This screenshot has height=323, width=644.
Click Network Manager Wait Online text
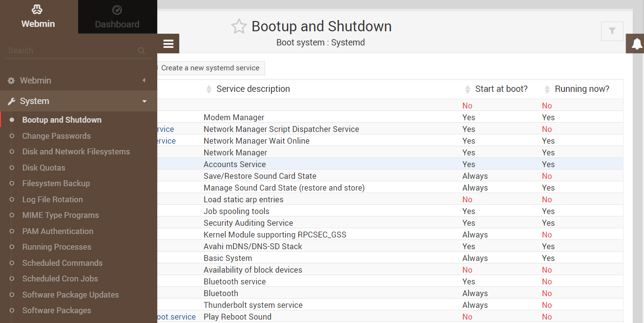click(x=256, y=141)
